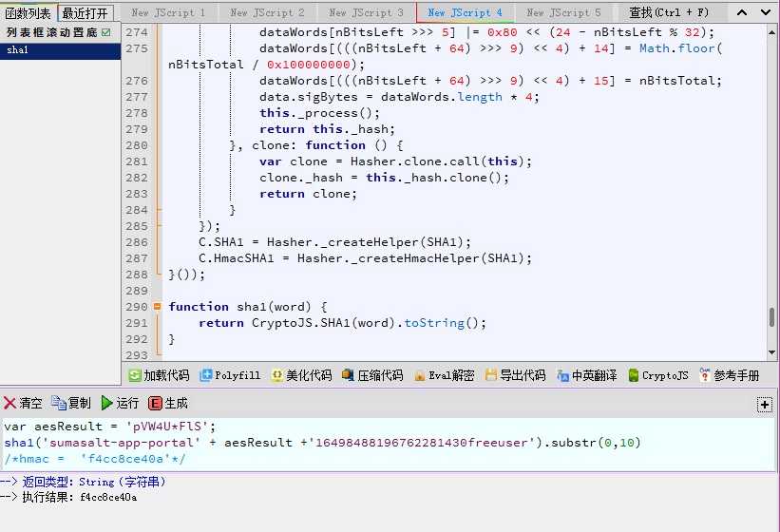Click line number 274 in the gutter
The width and height of the screenshot is (780, 532).
(x=137, y=32)
